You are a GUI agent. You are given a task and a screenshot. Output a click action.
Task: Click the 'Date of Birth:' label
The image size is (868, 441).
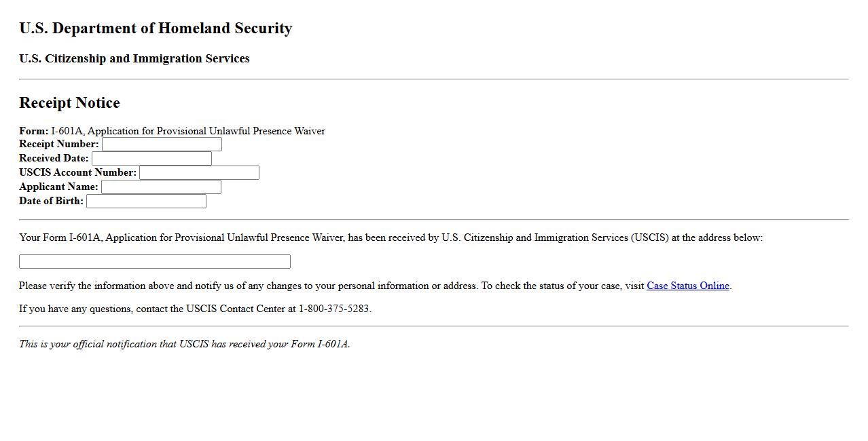click(51, 202)
